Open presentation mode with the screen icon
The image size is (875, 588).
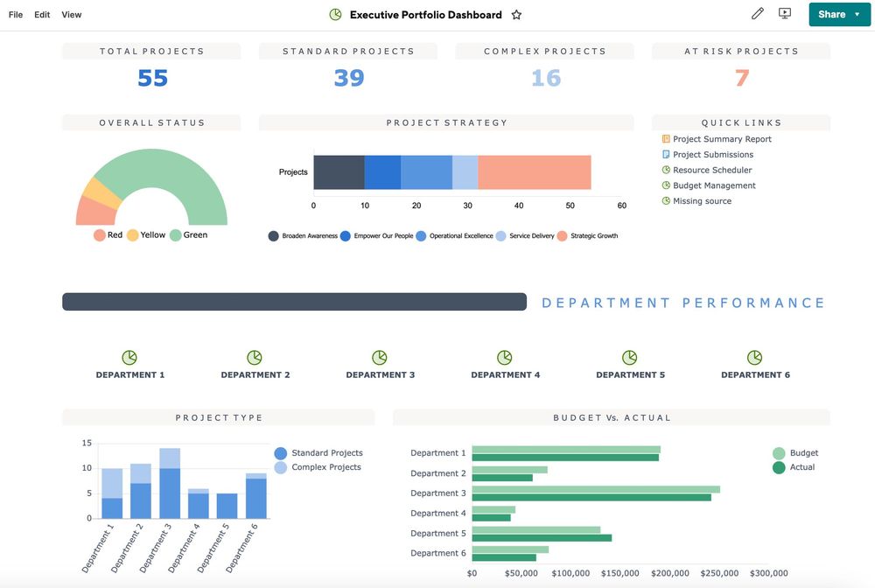(785, 13)
